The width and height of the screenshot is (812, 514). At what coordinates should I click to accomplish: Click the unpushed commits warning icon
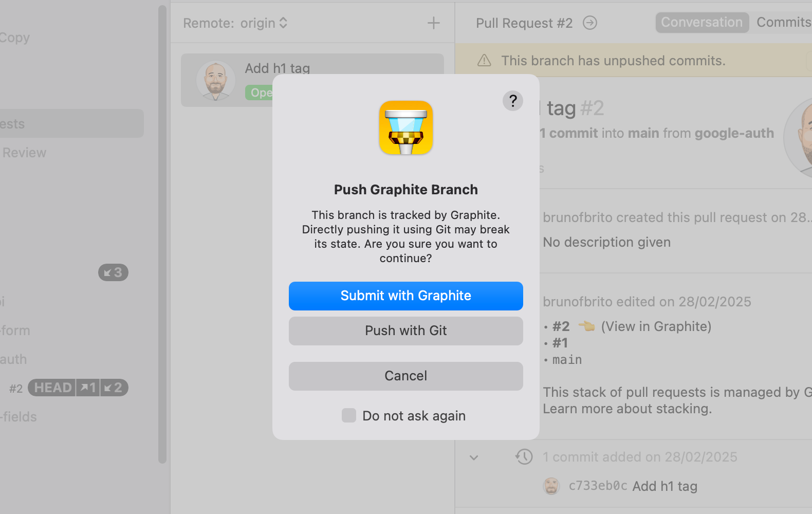click(484, 61)
